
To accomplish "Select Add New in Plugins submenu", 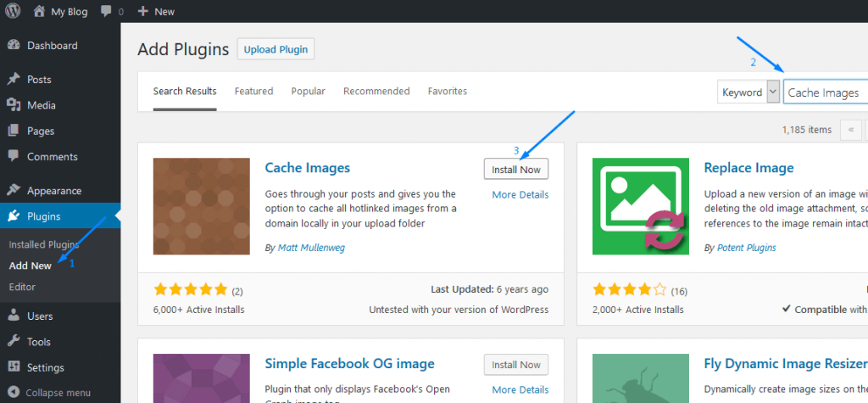I will pyautogui.click(x=31, y=266).
